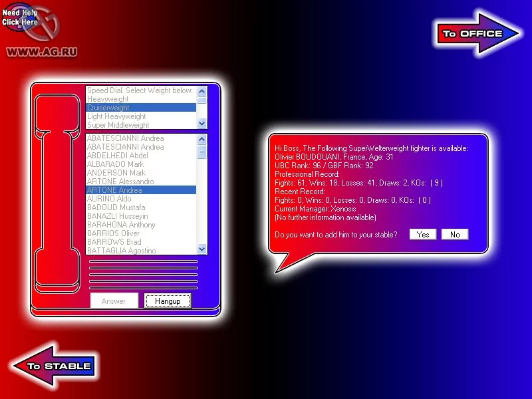Select BARAHONA Anthony from the list
The image size is (532, 399).
(141, 225)
